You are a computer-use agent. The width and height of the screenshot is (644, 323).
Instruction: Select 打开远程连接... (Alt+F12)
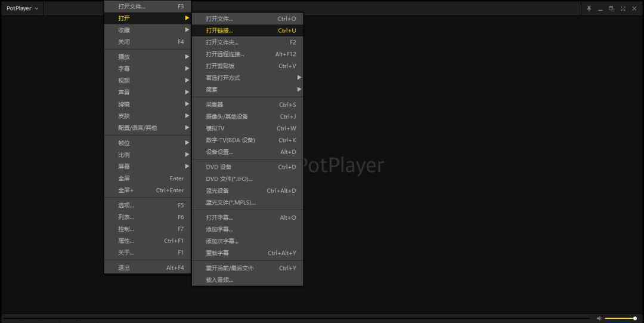pos(247,54)
